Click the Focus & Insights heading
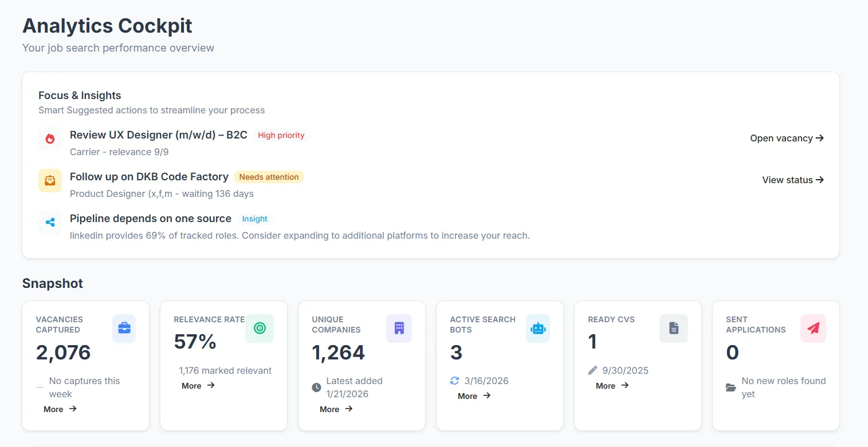Viewport: 868px width, 447px height. [x=80, y=96]
